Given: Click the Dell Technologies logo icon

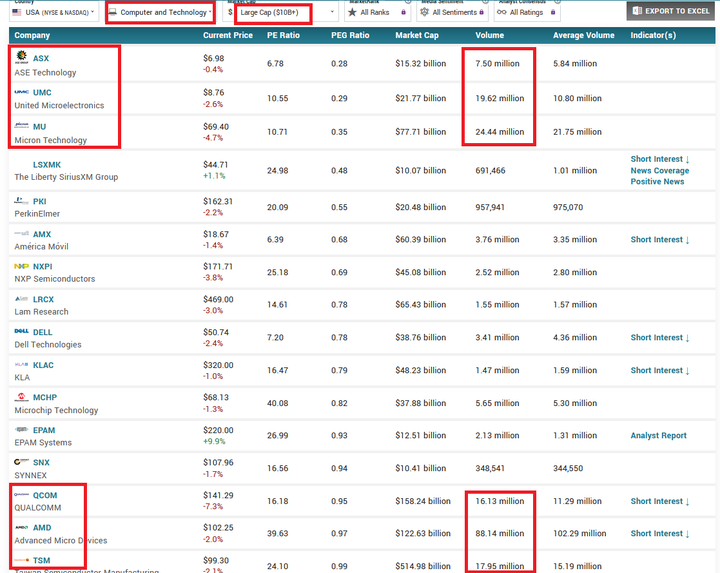Looking at the screenshot, I should pyautogui.click(x=21, y=332).
